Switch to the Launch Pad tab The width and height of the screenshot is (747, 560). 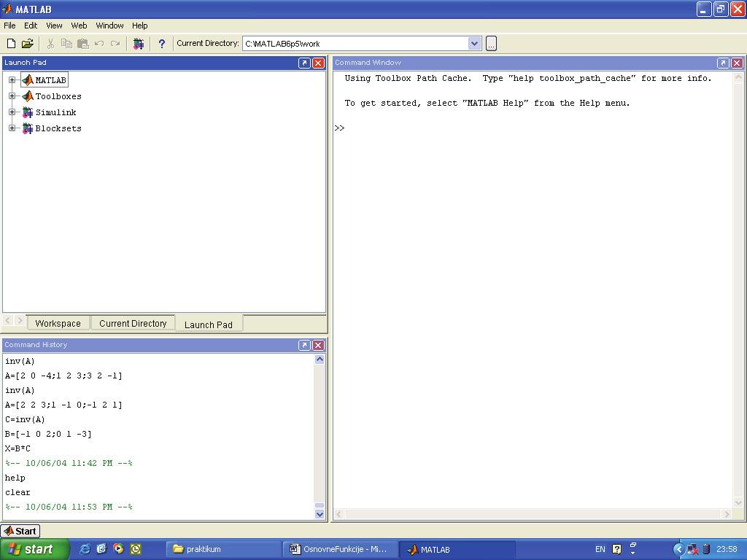coord(209,324)
